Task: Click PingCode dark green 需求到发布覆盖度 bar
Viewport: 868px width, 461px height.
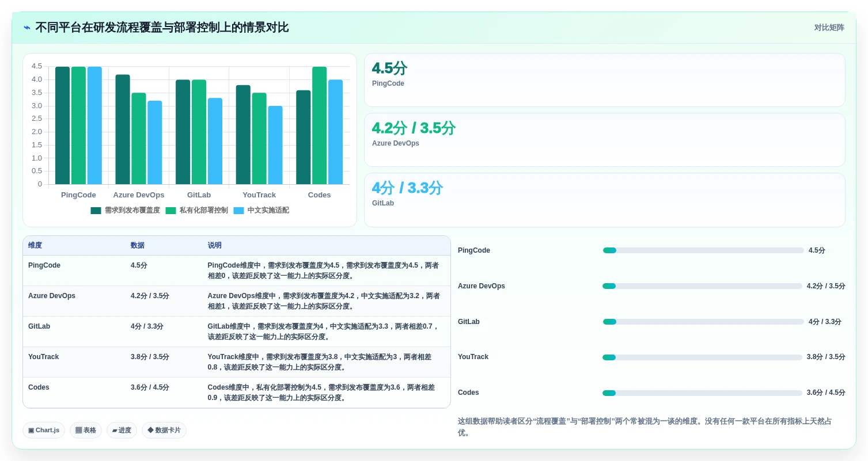Action: point(63,125)
